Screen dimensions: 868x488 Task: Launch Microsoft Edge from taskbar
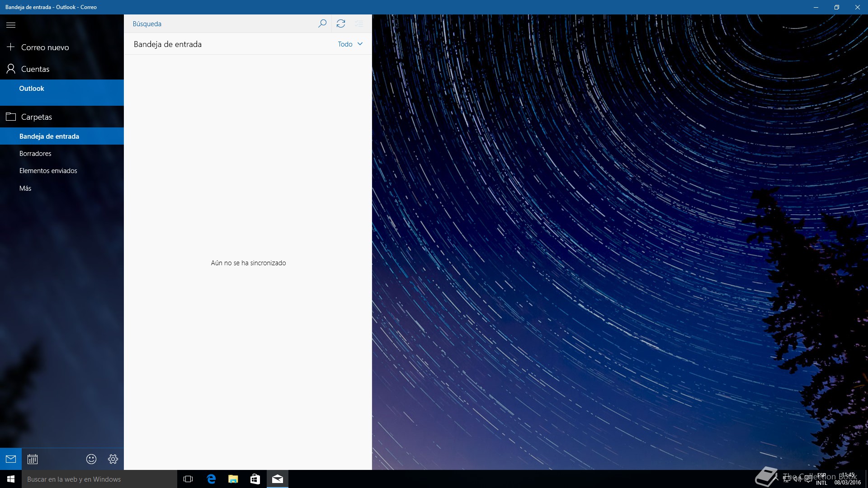(211, 479)
